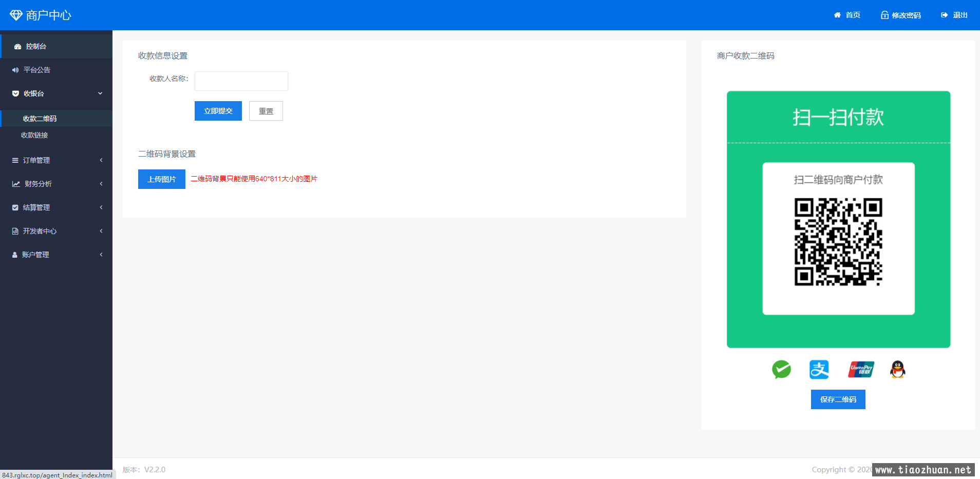Open the 修改密码 link
This screenshot has width=980, height=479.
point(901,15)
